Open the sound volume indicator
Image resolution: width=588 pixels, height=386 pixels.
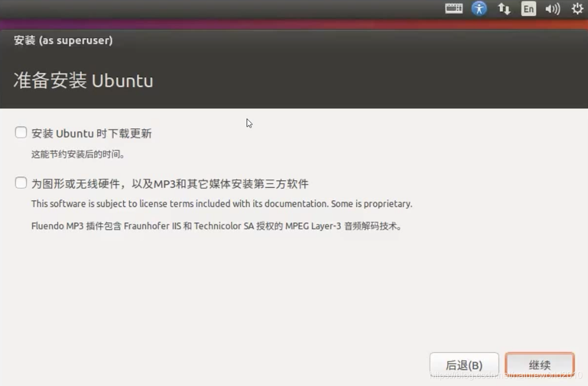553,9
